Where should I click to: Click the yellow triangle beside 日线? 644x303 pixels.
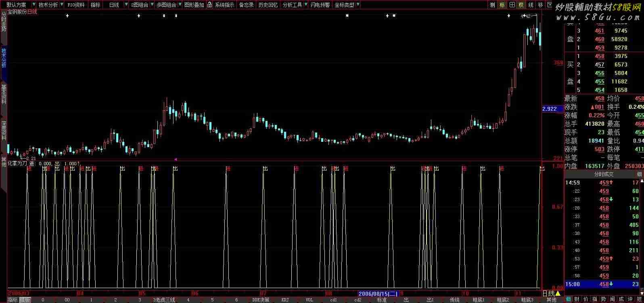pos(558,293)
